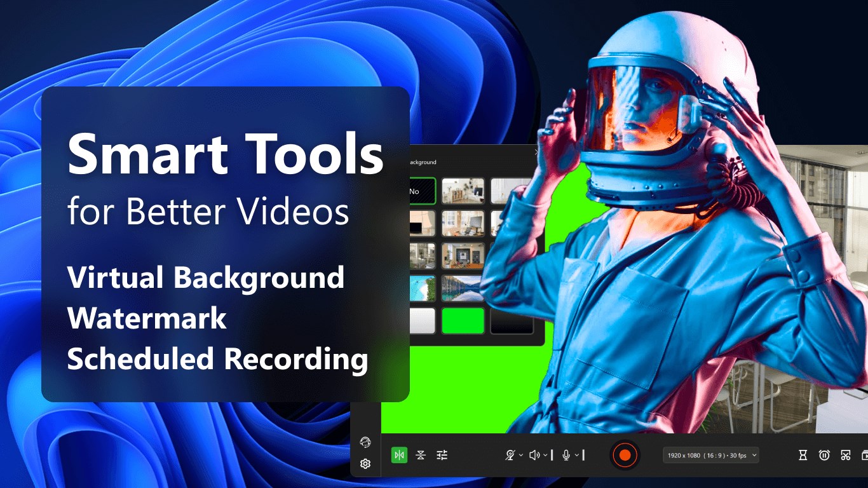Screen dimensions: 868x488
Task: Click the crossed-out noise reduction icon
Action: click(510, 455)
